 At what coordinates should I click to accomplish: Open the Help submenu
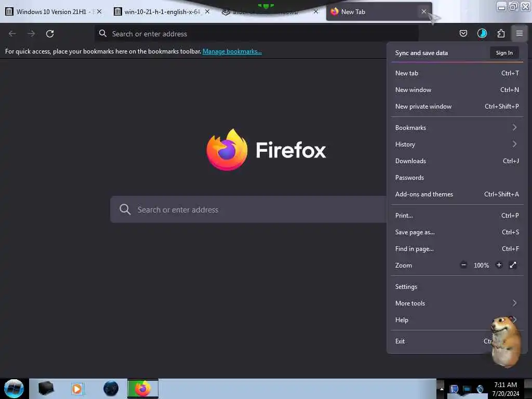(457, 320)
